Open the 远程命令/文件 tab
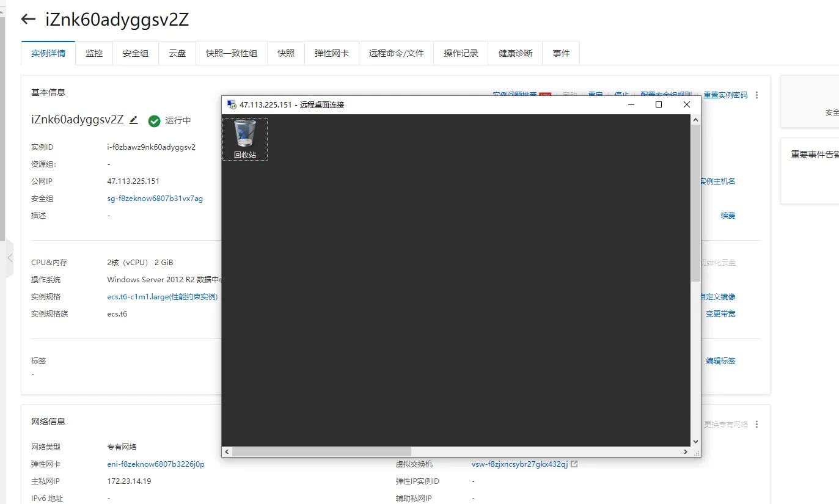The width and height of the screenshot is (839, 504). 397,53
